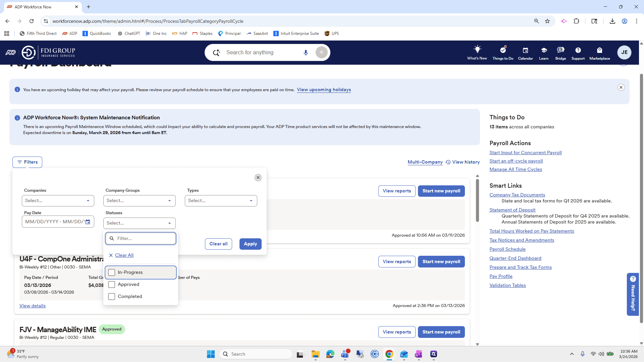Image resolution: width=644 pixels, height=362 pixels.
Task: Open the Marketplace shopping bag icon
Action: pos(599,50)
